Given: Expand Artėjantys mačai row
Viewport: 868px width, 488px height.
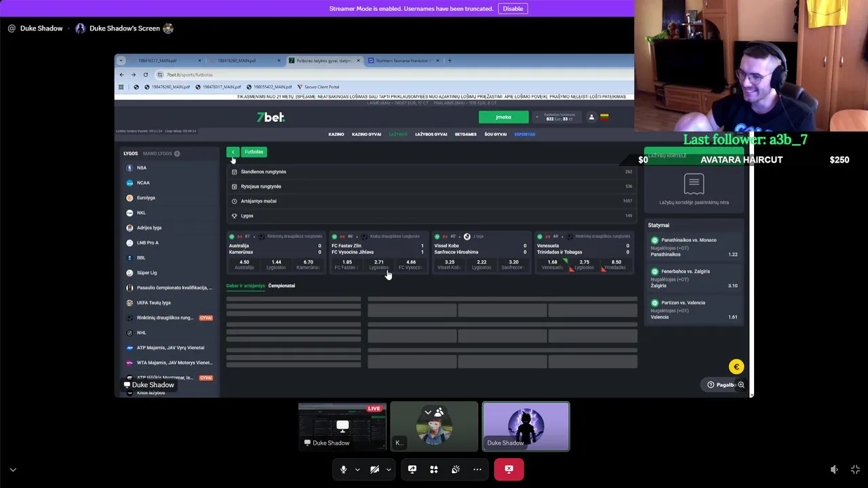Looking at the screenshot, I should (431, 201).
